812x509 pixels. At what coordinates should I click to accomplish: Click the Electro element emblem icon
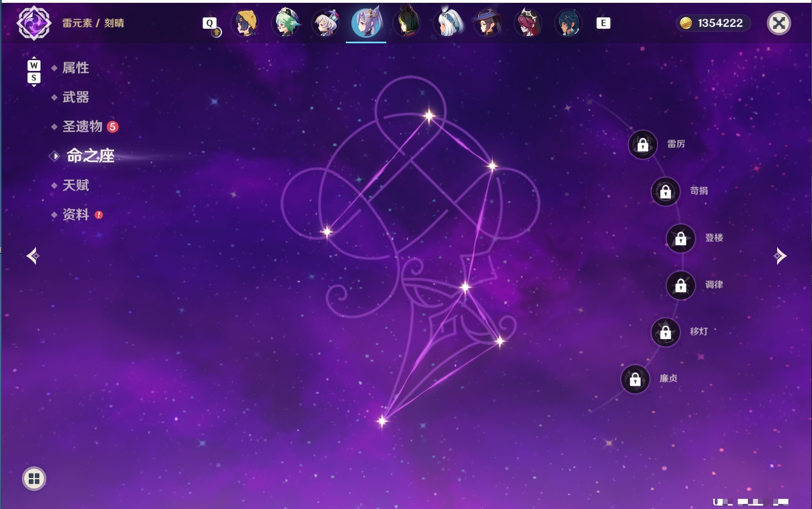[x=34, y=23]
